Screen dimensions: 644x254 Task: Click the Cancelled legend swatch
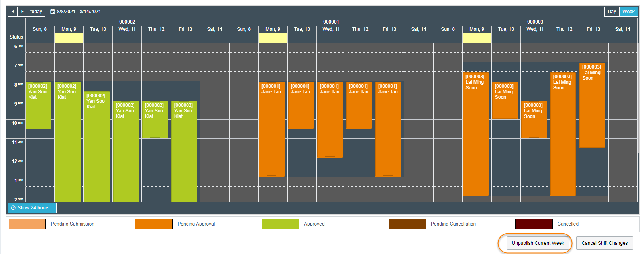coord(534,224)
